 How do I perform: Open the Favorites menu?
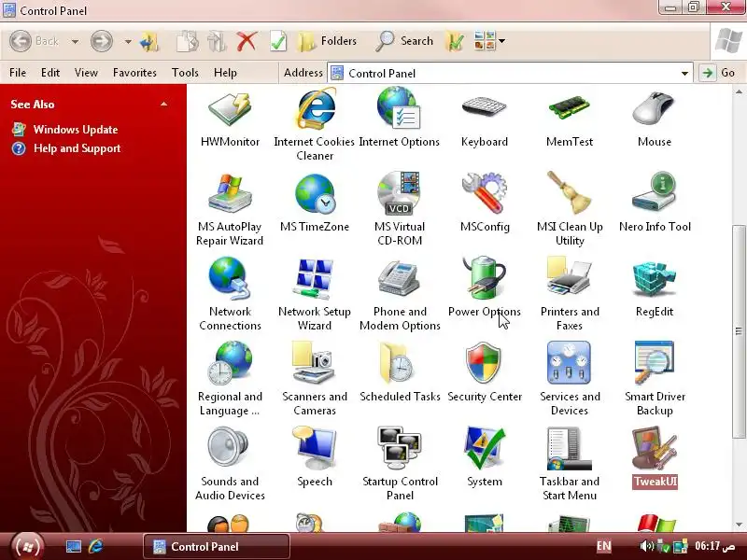134,73
